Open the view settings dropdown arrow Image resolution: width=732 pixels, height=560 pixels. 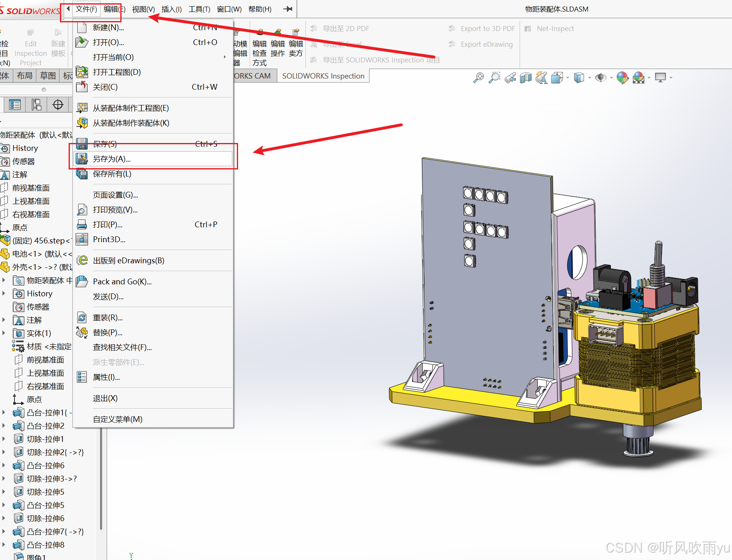click(x=670, y=78)
